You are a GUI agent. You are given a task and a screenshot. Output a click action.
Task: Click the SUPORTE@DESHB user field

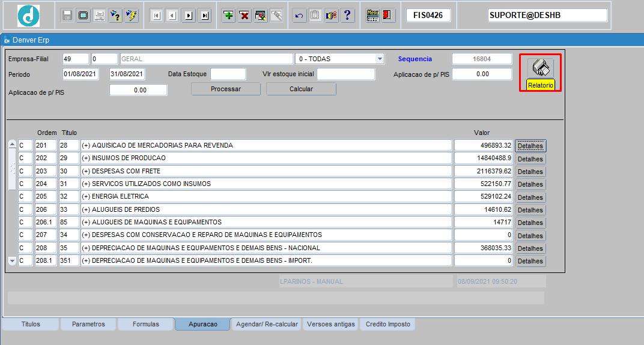[547, 15]
